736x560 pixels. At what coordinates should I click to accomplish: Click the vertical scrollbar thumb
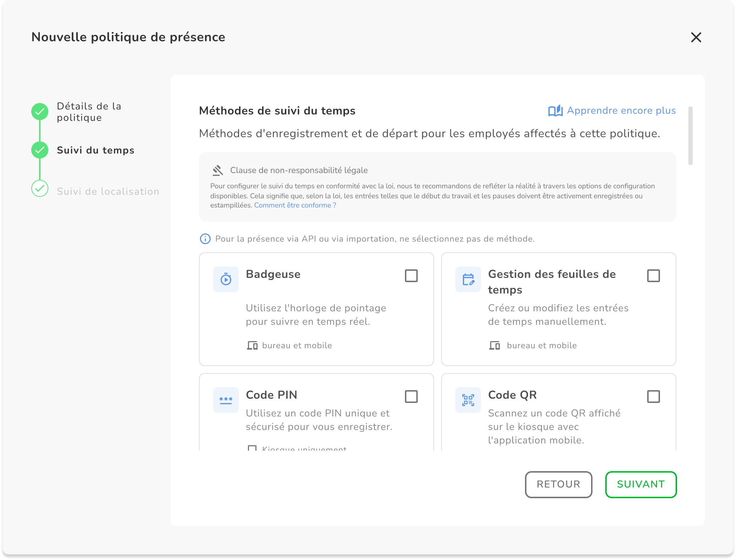tap(690, 136)
